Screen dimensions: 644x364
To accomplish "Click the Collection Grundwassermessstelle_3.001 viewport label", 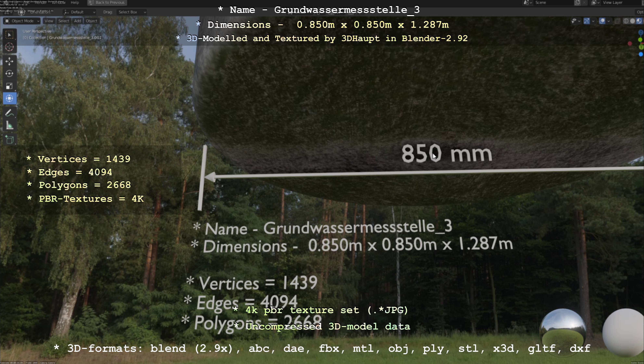I will (62, 38).
